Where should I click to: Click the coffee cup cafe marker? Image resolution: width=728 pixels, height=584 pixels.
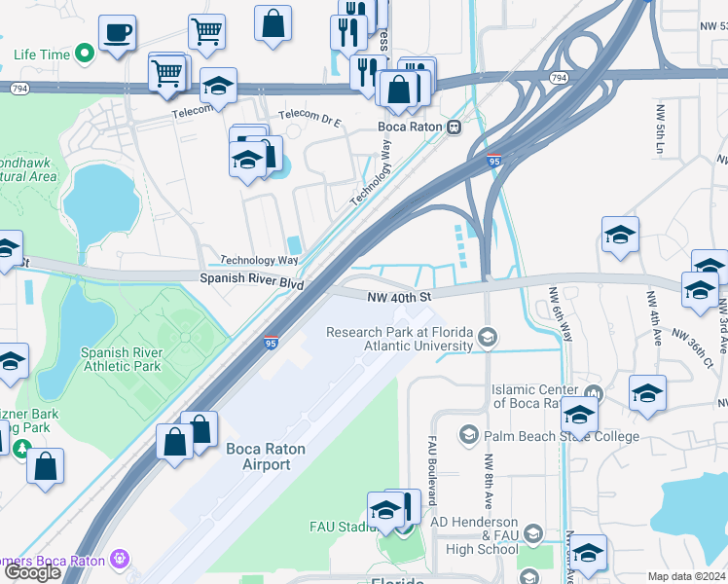point(118,35)
